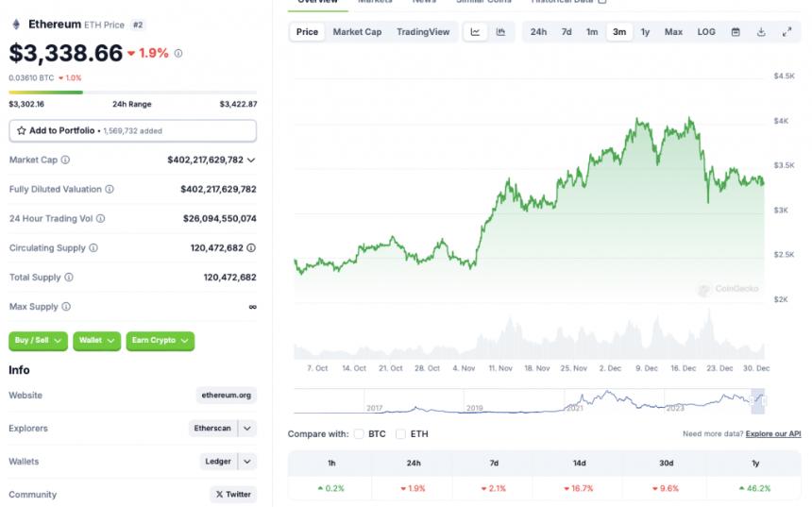
Task: Expand the Market Cap value chevron
Action: click(251, 160)
